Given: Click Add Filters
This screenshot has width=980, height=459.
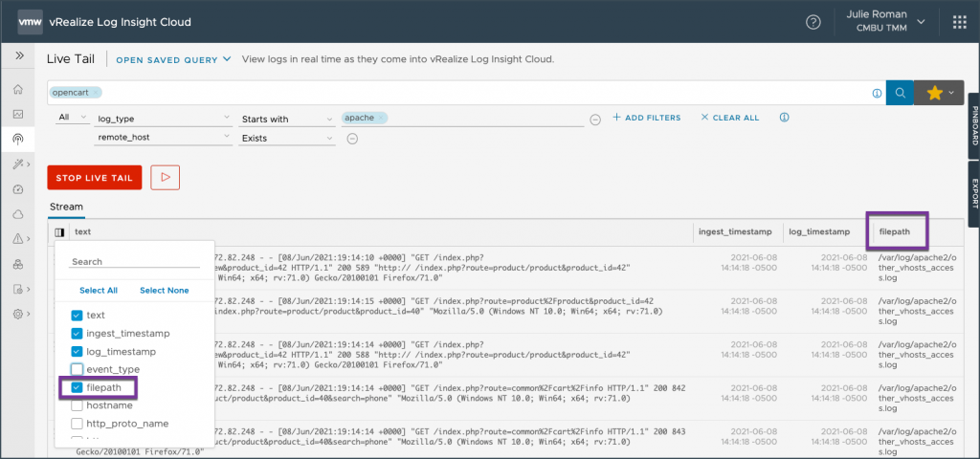Looking at the screenshot, I should 646,118.
